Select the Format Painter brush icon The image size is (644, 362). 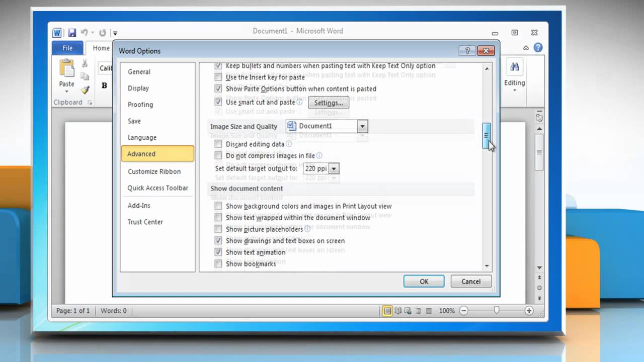tap(85, 89)
